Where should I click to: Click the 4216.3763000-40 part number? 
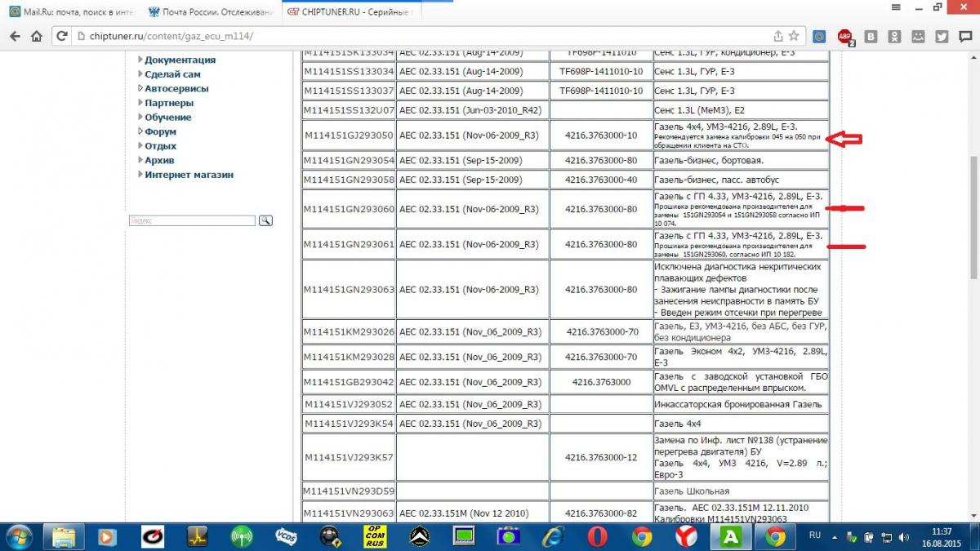click(601, 180)
